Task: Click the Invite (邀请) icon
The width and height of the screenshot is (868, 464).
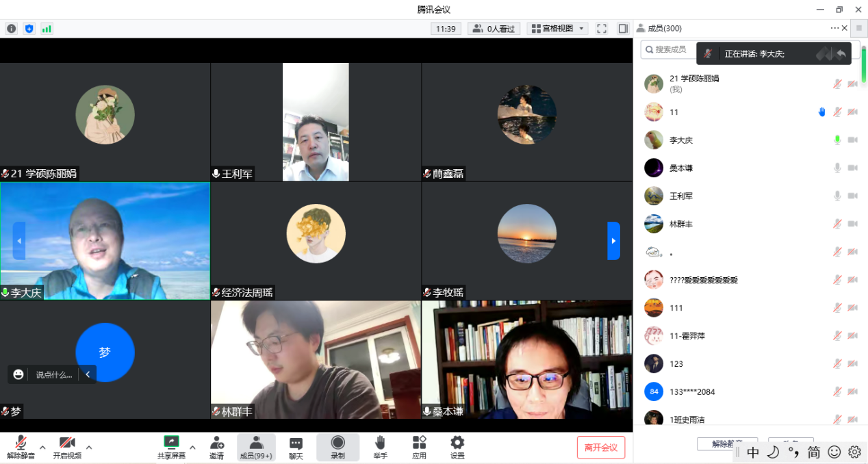Action: (x=217, y=446)
